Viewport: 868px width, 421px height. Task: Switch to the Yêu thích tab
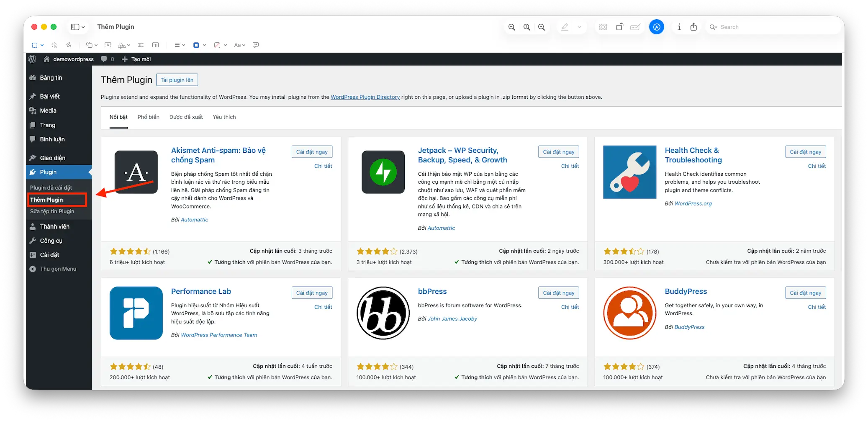coord(224,117)
